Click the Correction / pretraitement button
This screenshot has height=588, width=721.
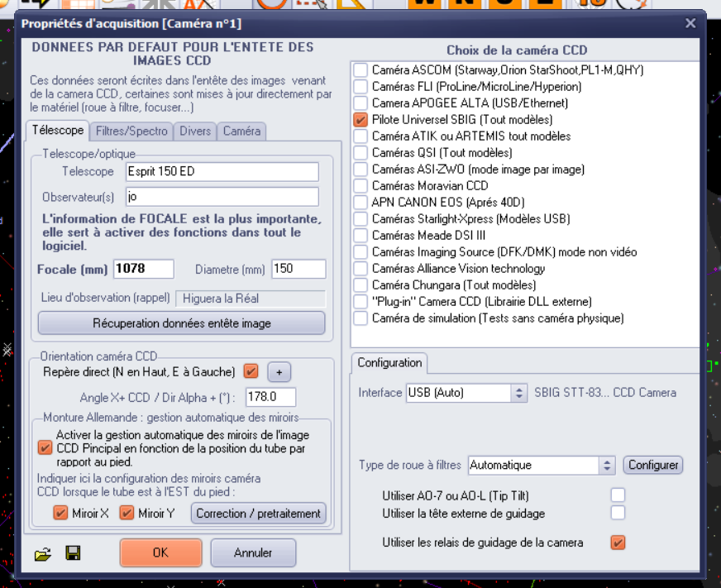[258, 514]
